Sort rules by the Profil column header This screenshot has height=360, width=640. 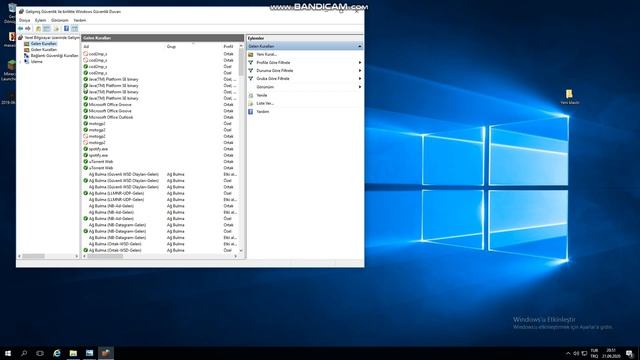(230, 47)
